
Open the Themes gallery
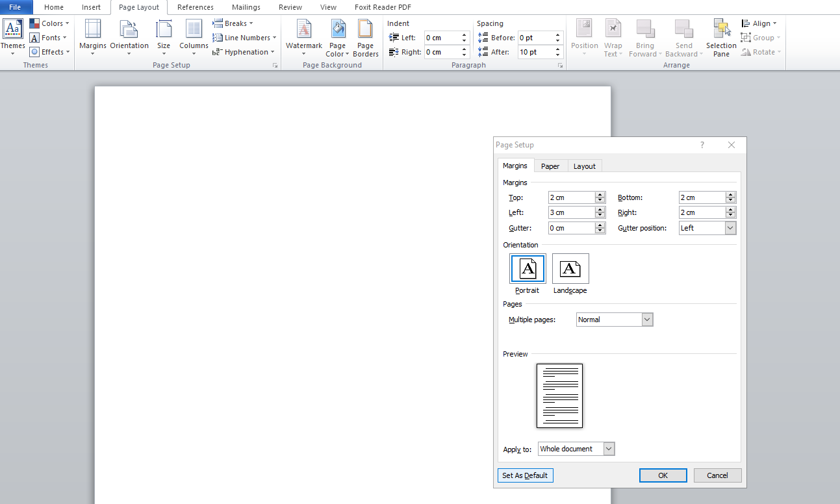click(13, 36)
